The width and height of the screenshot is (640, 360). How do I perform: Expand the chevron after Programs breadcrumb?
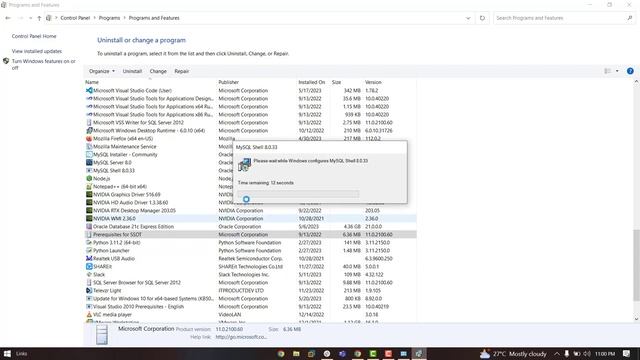(x=124, y=18)
